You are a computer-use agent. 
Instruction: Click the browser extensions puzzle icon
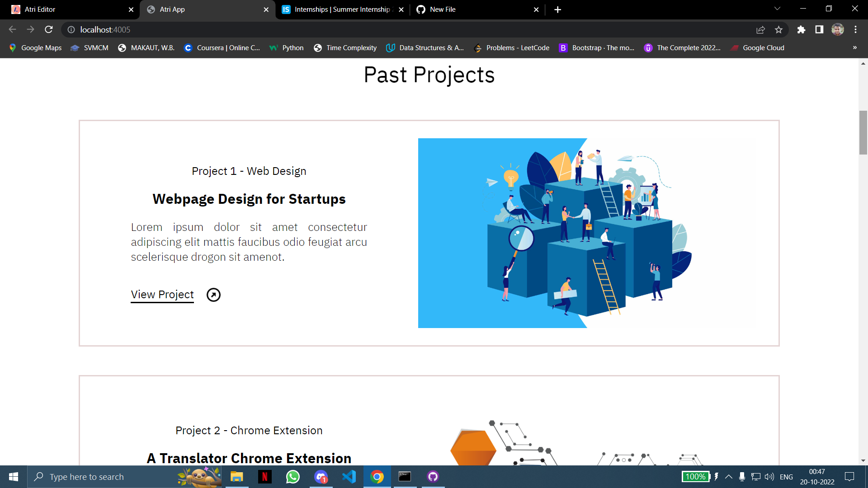point(801,29)
